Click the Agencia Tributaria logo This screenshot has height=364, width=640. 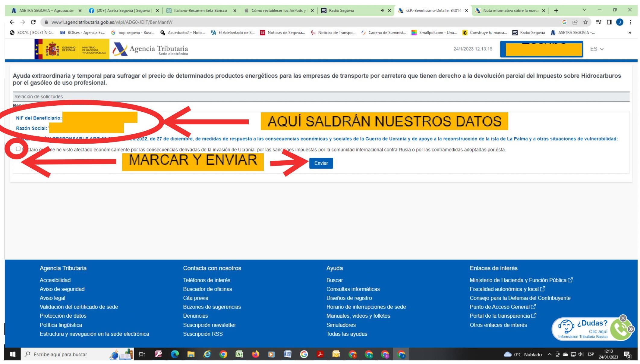tap(150, 49)
